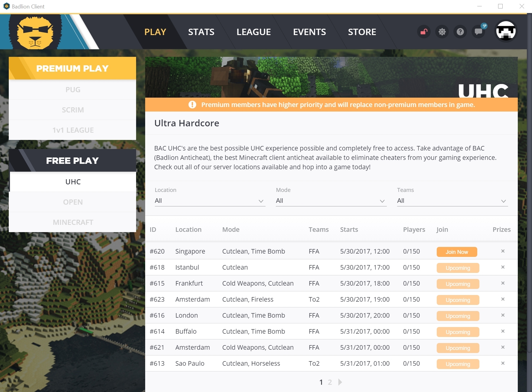The image size is (532, 392).
Task: Expand the Location filter dropdown
Action: coord(210,201)
